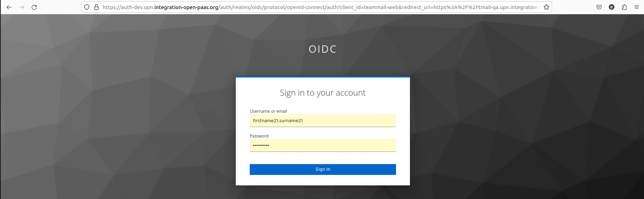Open the extensions puzzle-piece menu
The width and height of the screenshot is (644, 199).
tap(624, 7)
